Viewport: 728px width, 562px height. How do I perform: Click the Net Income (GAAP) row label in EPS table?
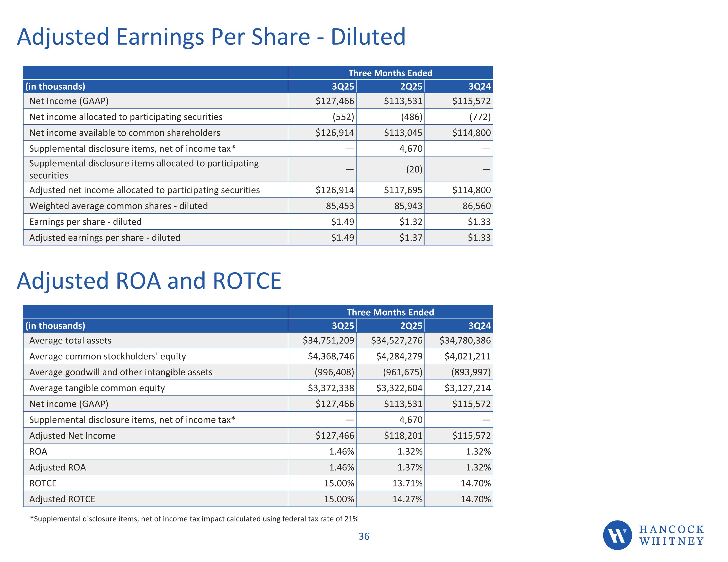point(69,101)
